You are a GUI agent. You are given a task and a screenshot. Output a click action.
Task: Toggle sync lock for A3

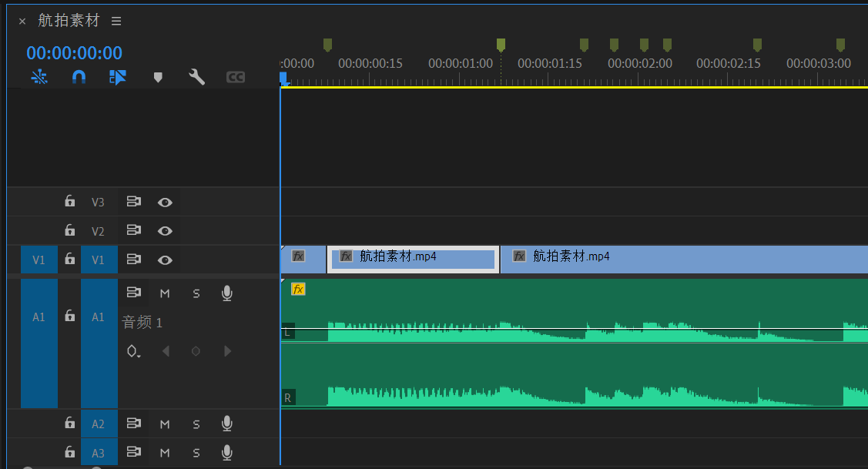tap(134, 452)
